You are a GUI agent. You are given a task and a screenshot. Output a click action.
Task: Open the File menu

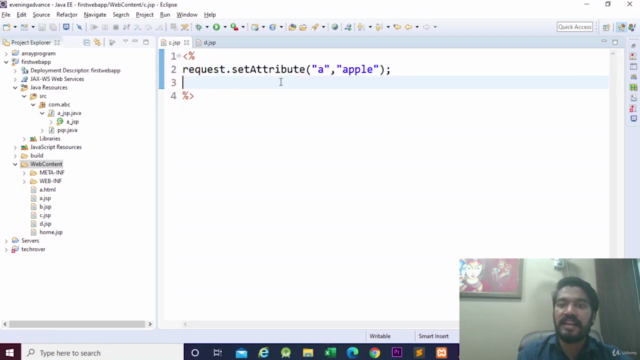6,15
